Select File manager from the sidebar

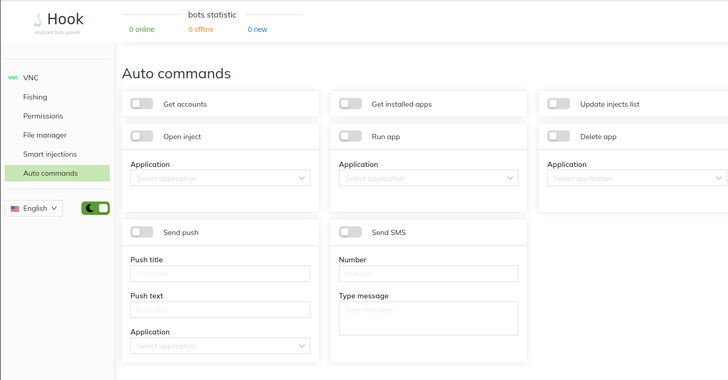45,135
